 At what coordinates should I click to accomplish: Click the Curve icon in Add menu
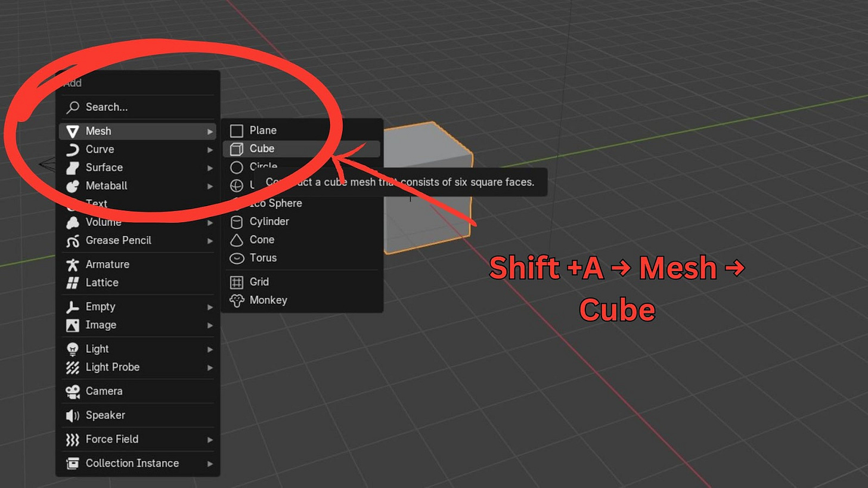click(x=73, y=150)
